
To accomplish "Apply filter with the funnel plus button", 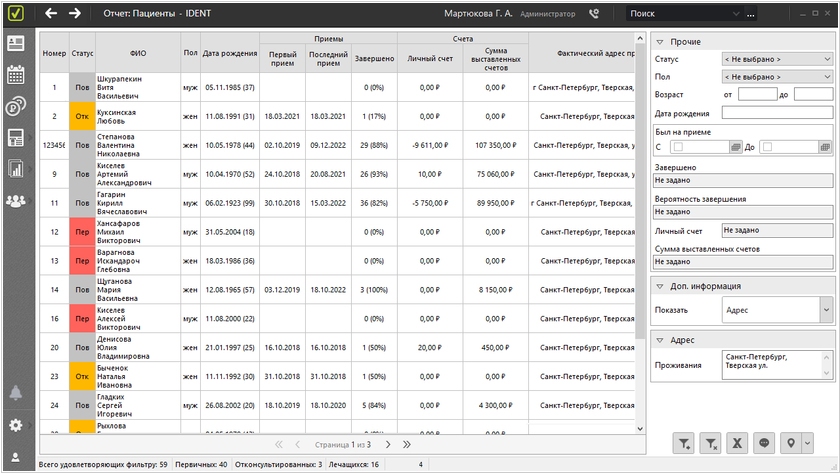I will (x=684, y=443).
